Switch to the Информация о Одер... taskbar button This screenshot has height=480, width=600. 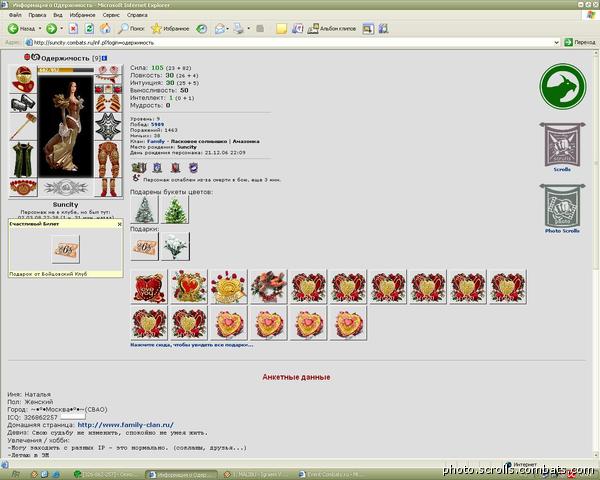pos(182,475)
